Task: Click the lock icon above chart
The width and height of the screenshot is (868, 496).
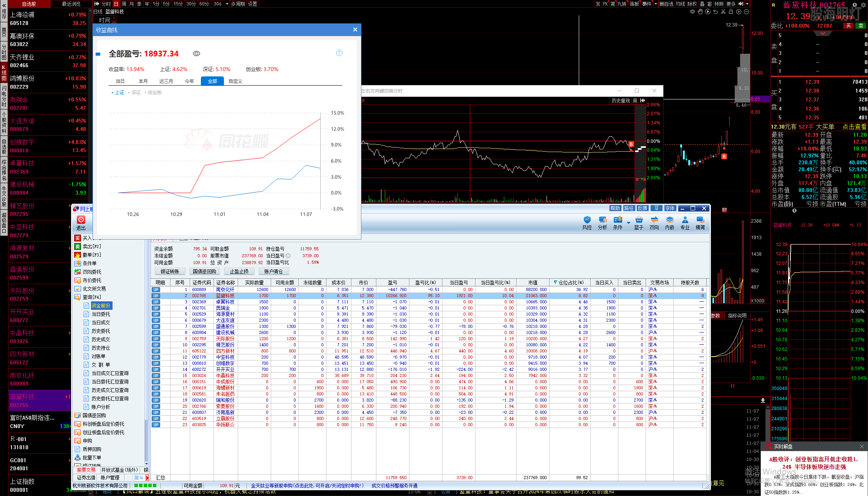Action: tap(731, 12)
